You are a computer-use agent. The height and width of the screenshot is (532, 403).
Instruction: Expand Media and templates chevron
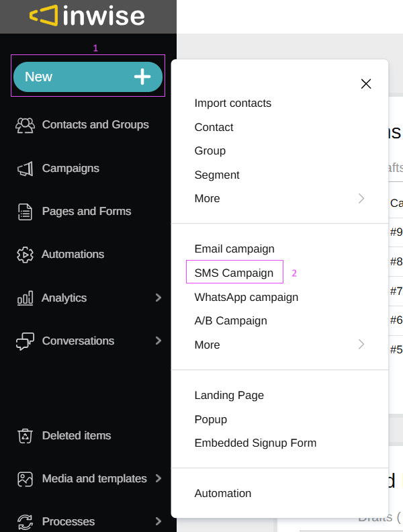click(x=158, y=478)
